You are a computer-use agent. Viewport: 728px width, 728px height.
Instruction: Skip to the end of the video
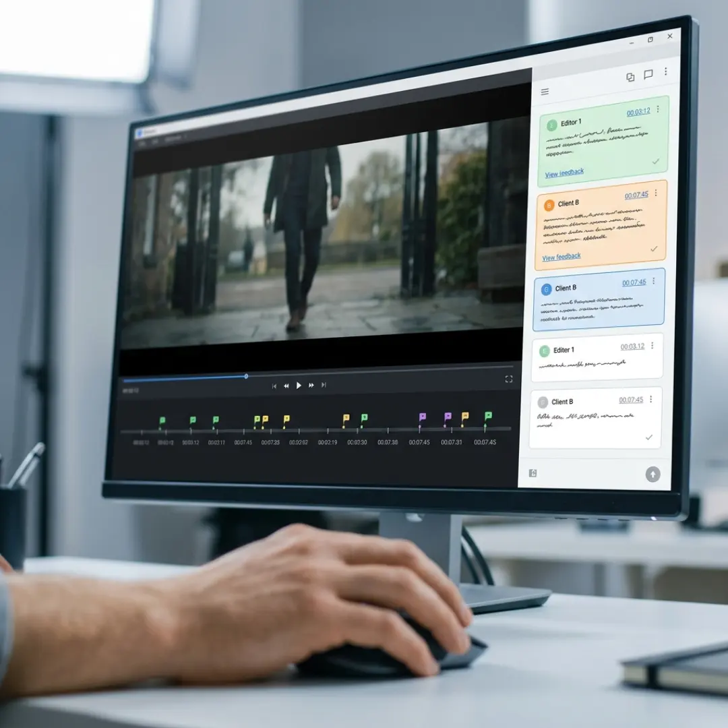324,384
